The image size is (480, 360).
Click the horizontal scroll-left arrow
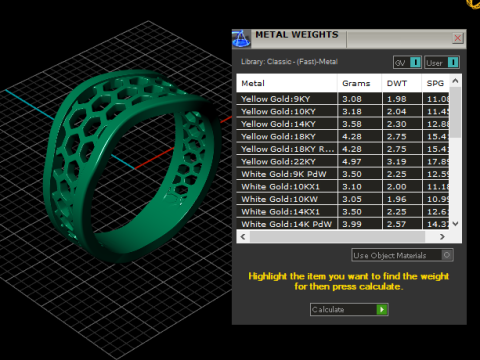(x=243, y=237)
